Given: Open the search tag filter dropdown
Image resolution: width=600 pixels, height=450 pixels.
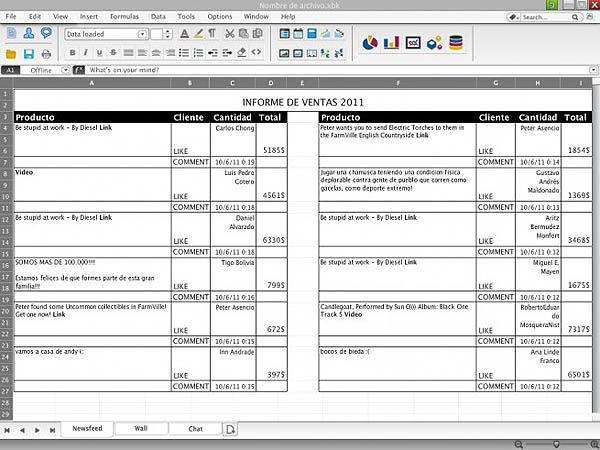Looking at the screenshot, I should pos(514,17).
